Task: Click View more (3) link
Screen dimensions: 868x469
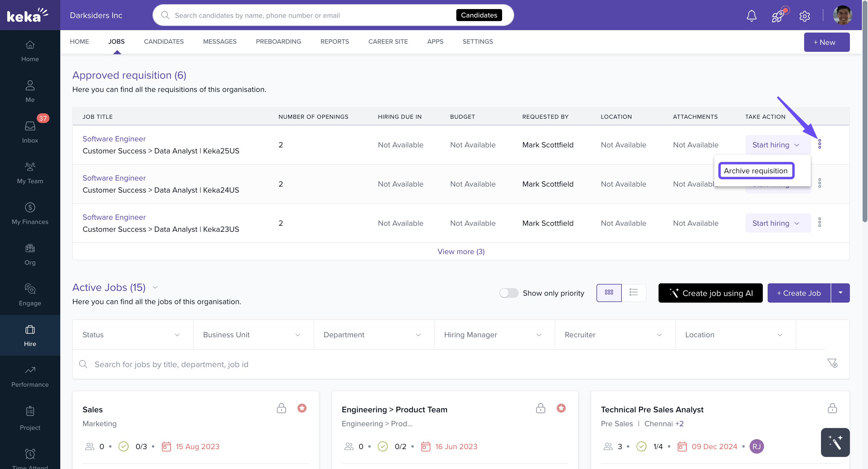Action: (x=461, y=251)
